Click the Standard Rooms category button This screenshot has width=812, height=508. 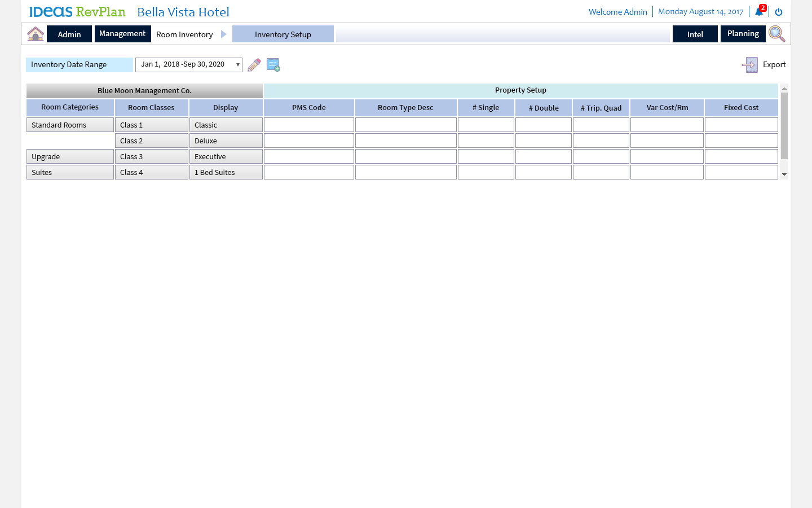[x=70, y=125]
